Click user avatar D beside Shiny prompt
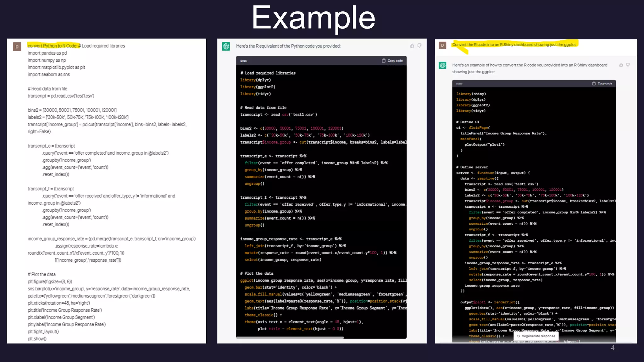The width and height of the screenshot is (644, 362). point(442,45)
